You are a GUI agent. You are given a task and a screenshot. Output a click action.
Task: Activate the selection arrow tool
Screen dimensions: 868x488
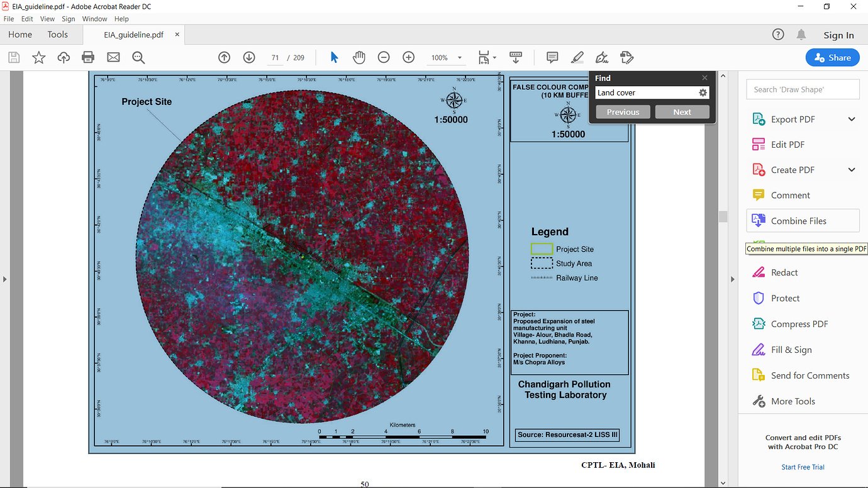click(x=334, y=57)
